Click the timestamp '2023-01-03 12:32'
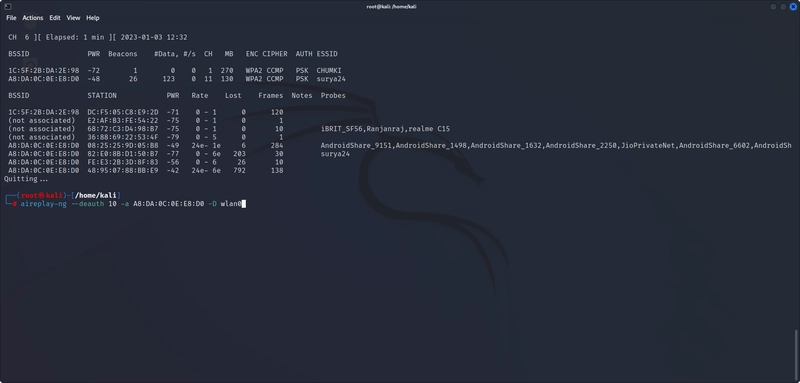The image size is (800, 383). tap(154, 37)
